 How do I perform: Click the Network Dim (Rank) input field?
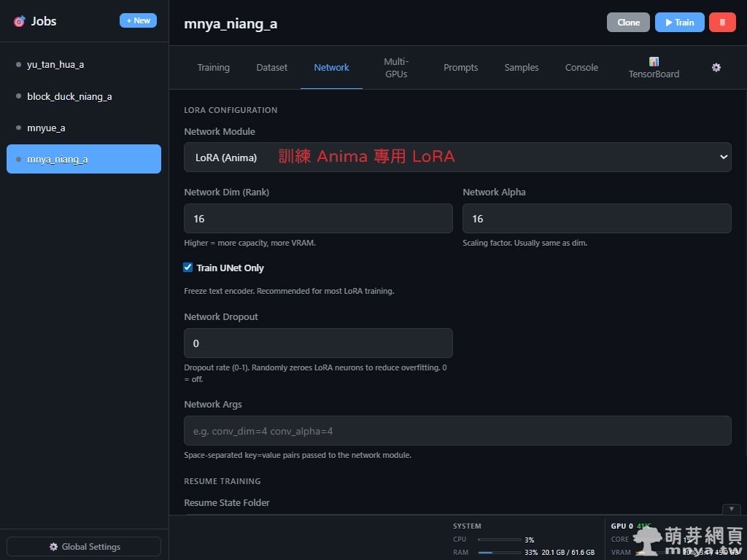[x=318, y=219]
